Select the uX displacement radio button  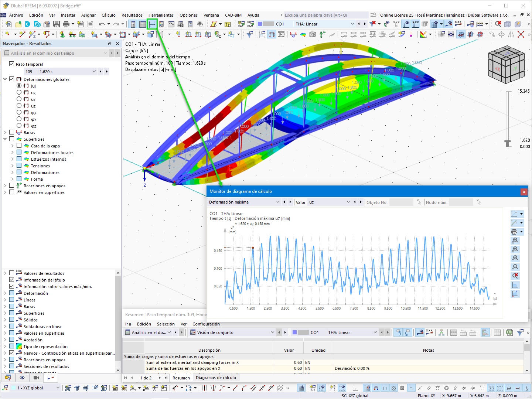(x=19, y=92)
